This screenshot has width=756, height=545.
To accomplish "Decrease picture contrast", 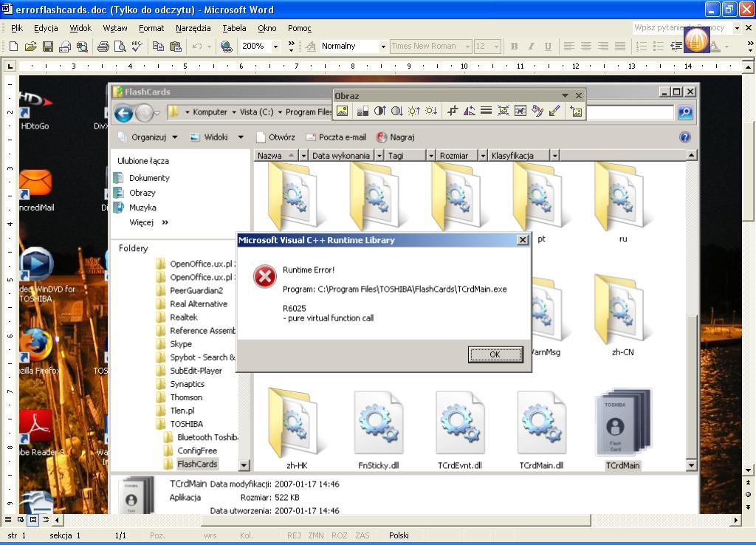I will [x=396, y=112].
